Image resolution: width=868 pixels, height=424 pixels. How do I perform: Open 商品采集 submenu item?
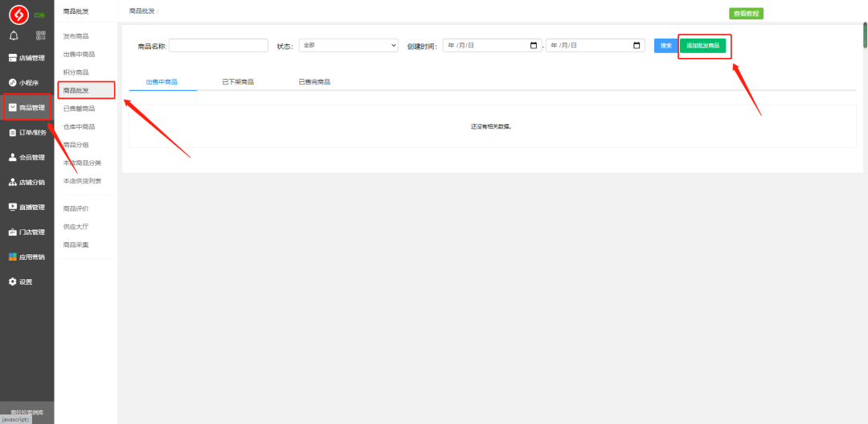pyautogui.click(x=76, y=245)
